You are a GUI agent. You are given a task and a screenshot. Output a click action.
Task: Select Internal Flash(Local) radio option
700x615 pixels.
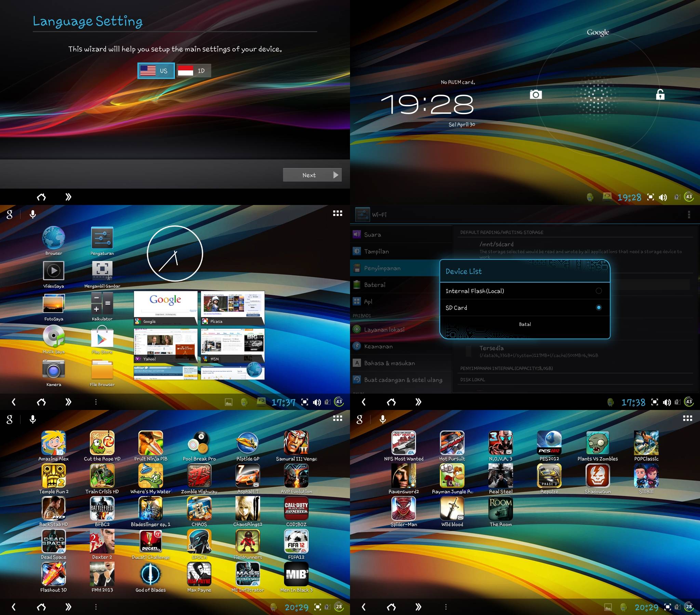coord(525,291)
